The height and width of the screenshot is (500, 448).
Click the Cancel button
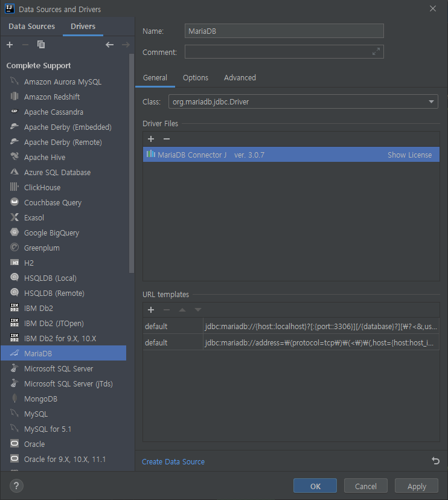366,486
